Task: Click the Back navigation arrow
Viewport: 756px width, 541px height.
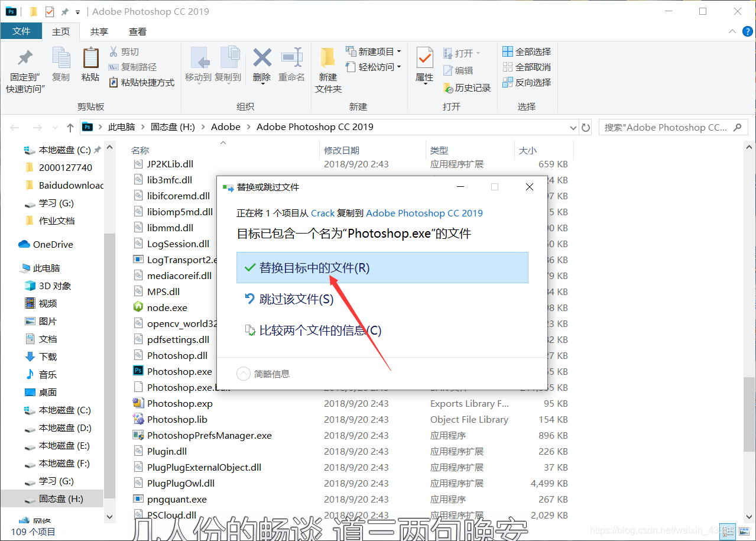Action: [x=15, y=127]
